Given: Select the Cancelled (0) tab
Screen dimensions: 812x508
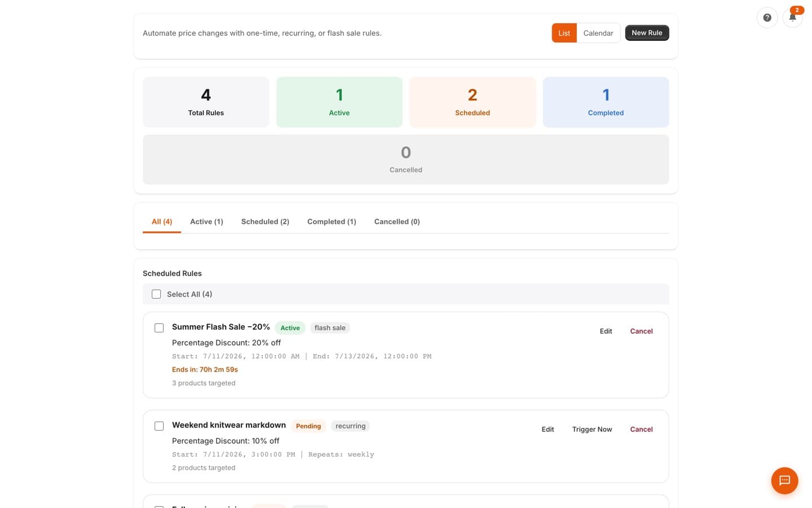Looking at the screenshot, I should [397, 222].
